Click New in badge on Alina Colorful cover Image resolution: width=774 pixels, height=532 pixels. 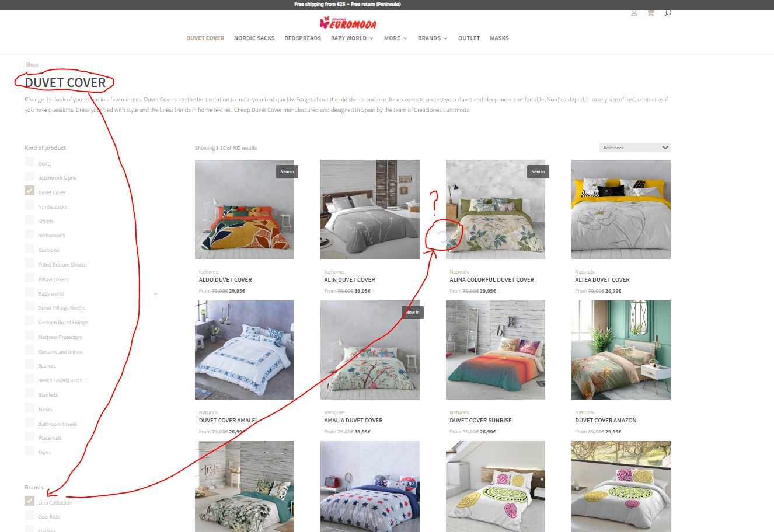coord(538,171)
